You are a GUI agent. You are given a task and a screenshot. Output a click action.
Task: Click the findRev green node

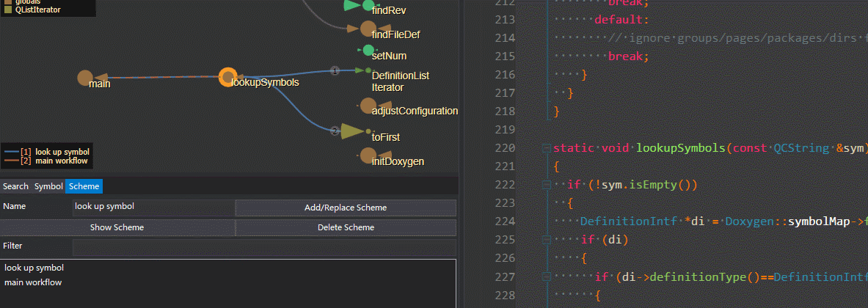point(368,6)
